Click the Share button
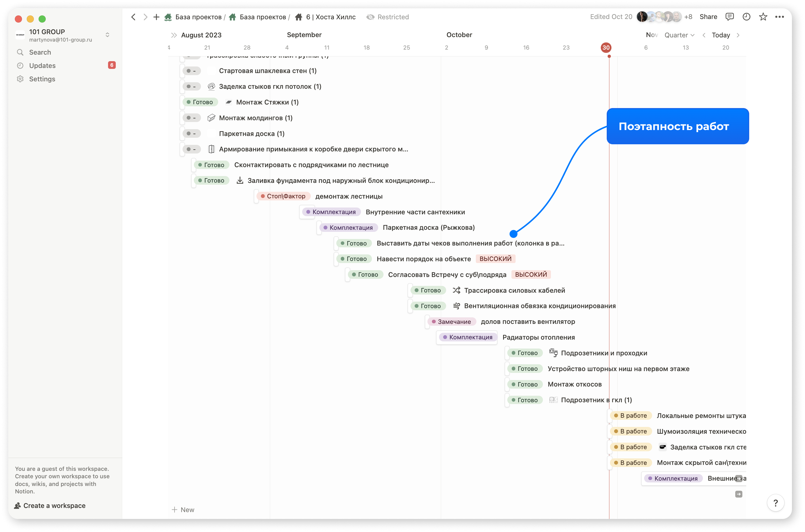The width and height of the screenshot is (805, 532). tap(708, 17)
